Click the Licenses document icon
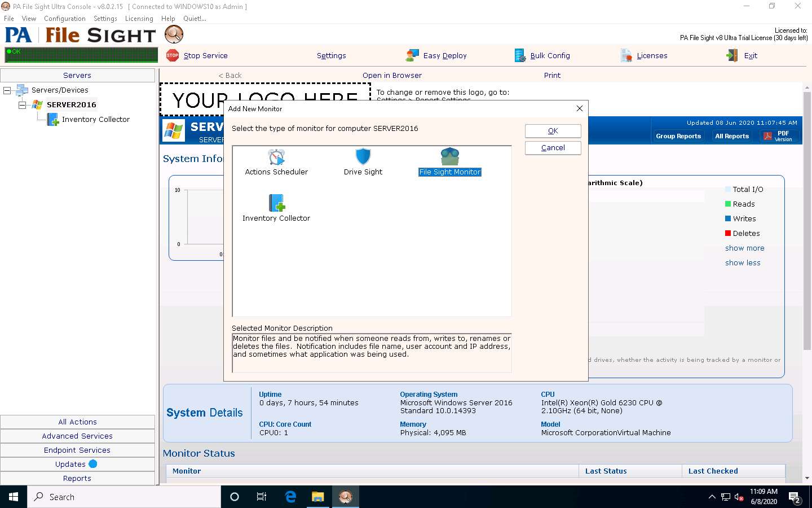The width and height of the screenshot is (812, 508). 626,55
